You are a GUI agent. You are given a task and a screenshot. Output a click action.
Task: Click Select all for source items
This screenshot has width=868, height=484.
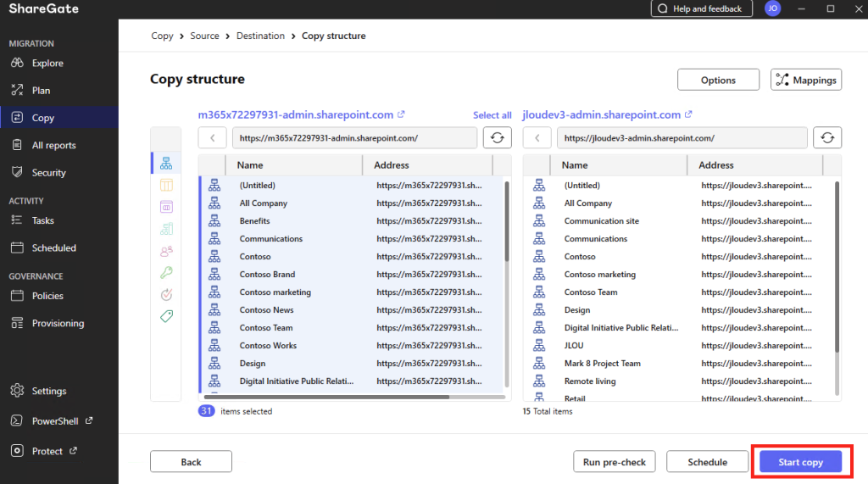click(x=492, y=115)
